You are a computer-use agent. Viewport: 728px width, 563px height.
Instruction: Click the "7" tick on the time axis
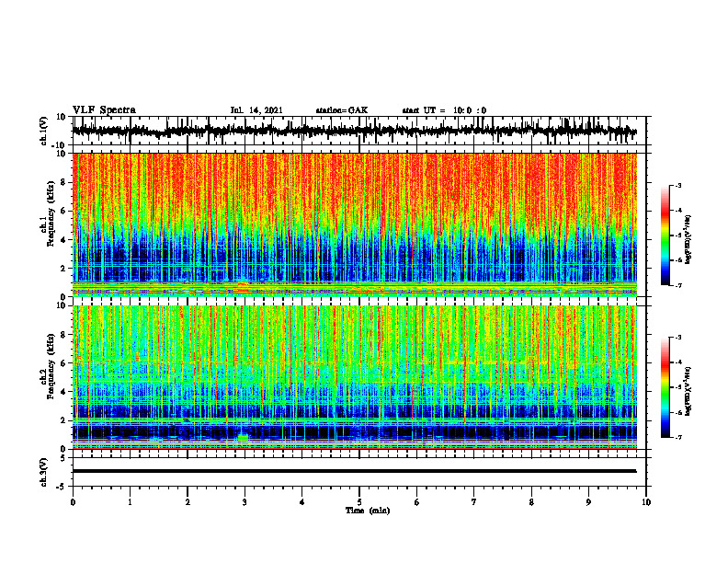click(474, 502)
